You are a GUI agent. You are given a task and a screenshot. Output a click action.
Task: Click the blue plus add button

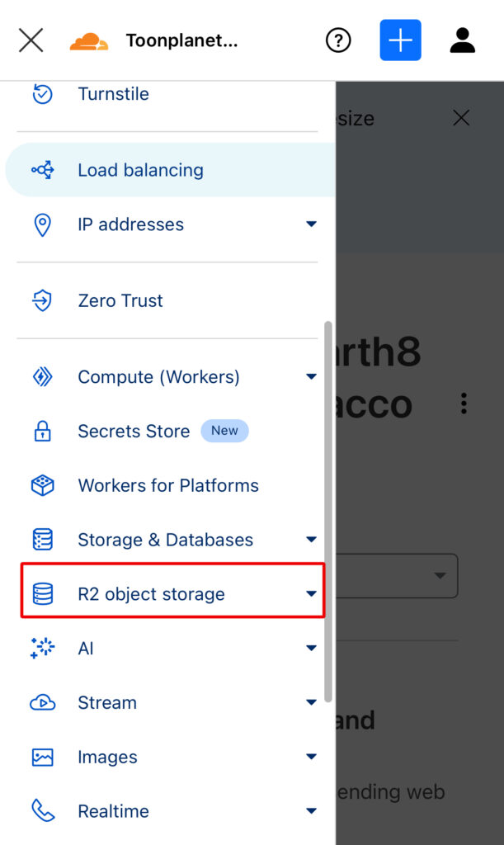tap(400, 40)
